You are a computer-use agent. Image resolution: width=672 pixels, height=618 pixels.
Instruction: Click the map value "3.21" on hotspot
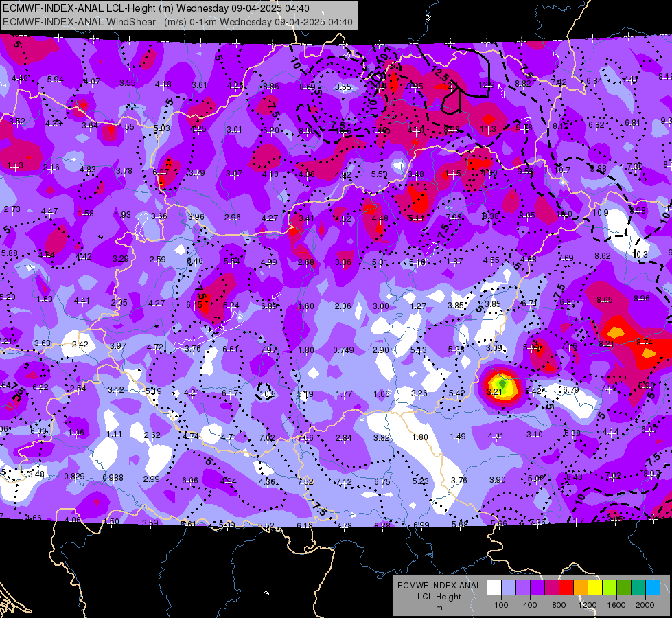[x=494, y=391]
